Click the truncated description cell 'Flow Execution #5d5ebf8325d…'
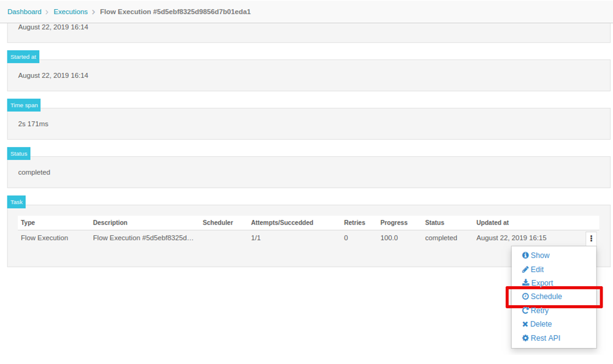 143,238
